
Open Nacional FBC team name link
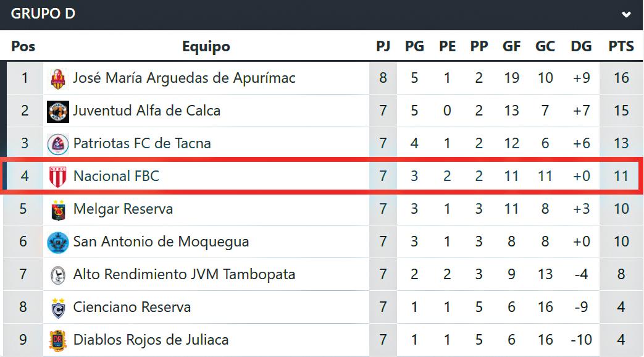click(116, 176)
